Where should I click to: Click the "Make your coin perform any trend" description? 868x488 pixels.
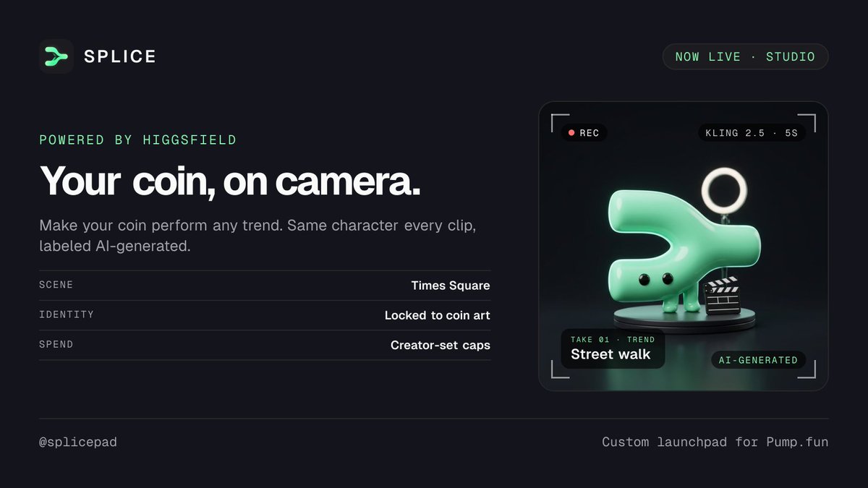click(x=257, y=236)
